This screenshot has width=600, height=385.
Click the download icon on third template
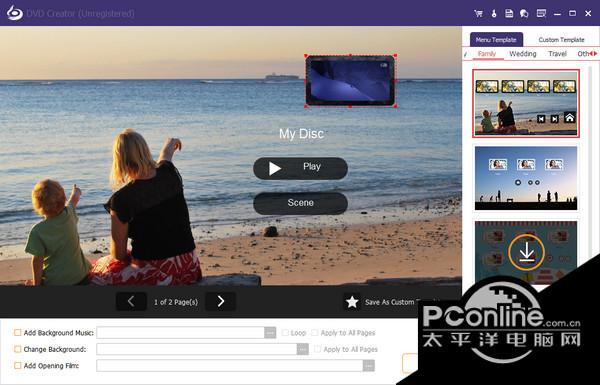tap(526, 252)
